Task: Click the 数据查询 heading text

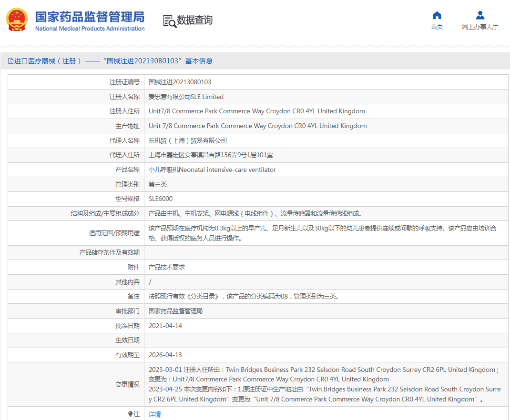Action: 194,20
